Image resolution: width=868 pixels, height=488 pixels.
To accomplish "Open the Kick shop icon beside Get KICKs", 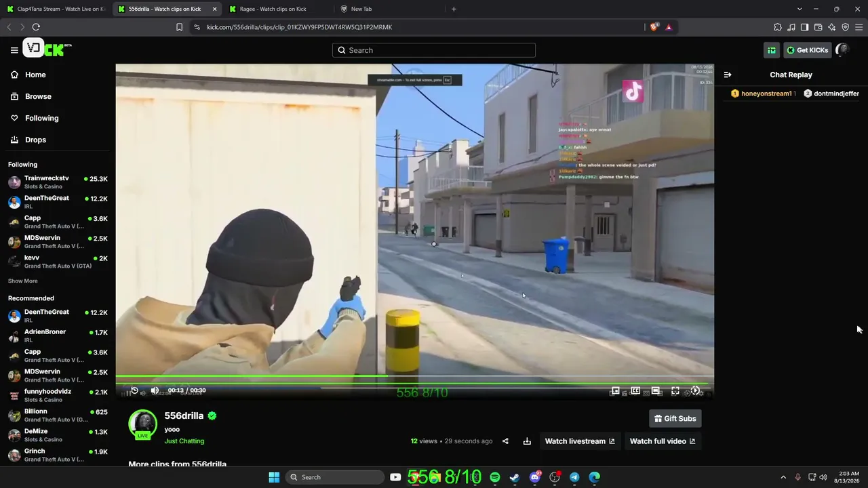I will point(772,50).
